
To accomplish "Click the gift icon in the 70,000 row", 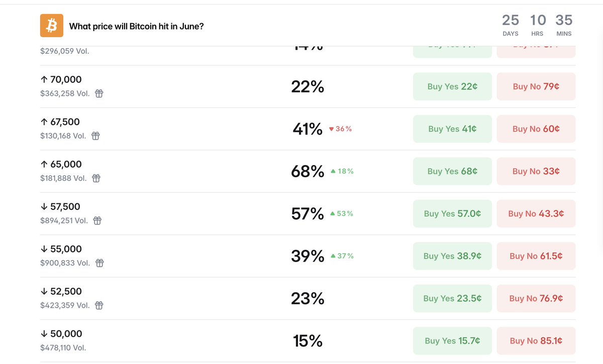I will [x=99, y=93].
